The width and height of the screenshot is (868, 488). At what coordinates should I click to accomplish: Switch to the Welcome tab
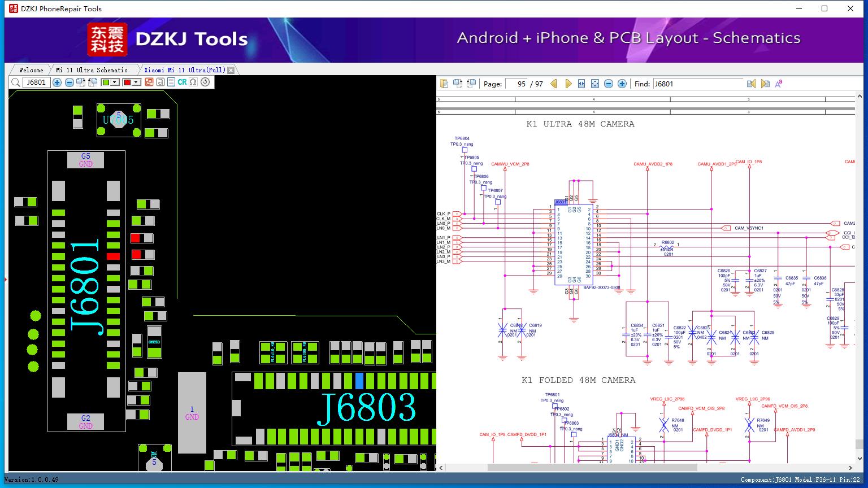[x=31, y=70]
